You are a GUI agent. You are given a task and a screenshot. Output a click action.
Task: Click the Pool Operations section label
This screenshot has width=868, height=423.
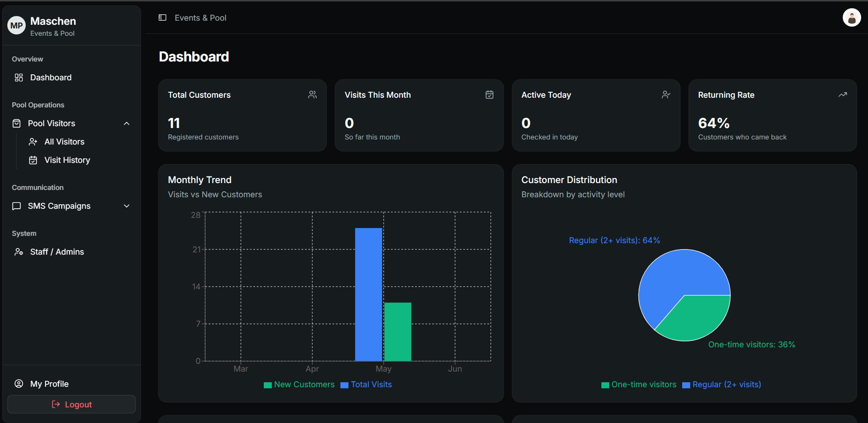(x=38, y=105)
